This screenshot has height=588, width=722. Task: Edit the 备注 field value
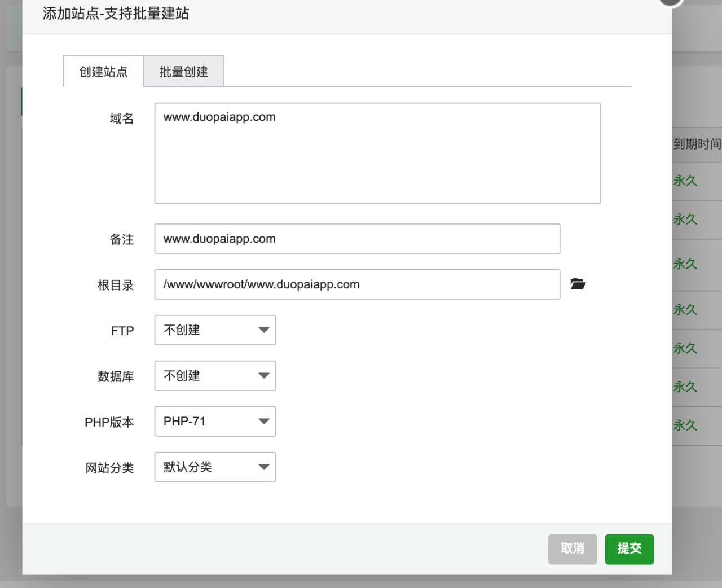357,239
